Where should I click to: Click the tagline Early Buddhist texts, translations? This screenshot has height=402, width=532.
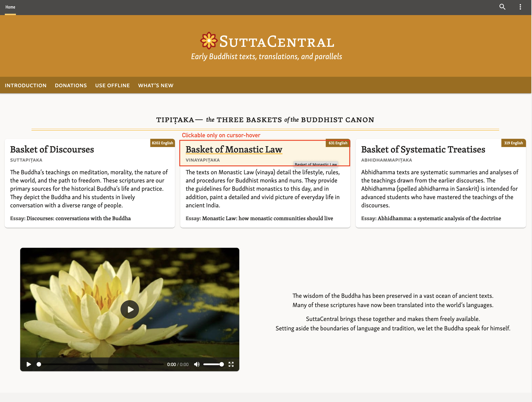267,57
